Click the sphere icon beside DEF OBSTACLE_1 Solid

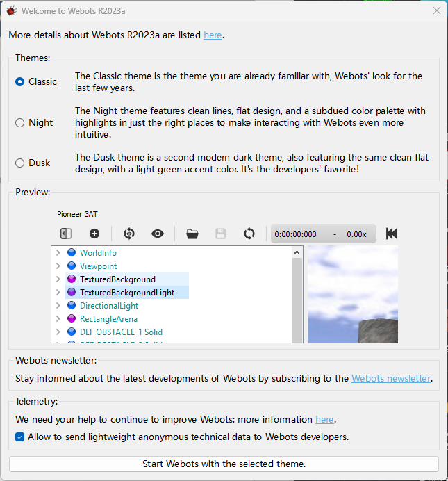[72, 332]
